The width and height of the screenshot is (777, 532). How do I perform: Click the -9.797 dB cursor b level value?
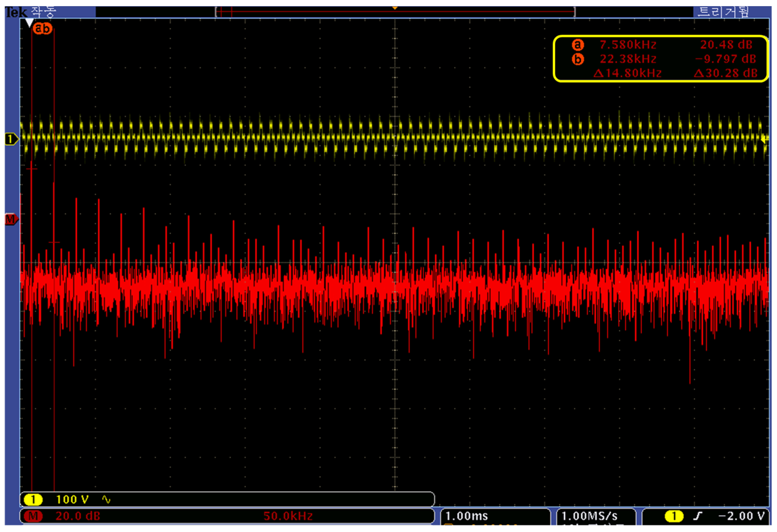point(725,59)
